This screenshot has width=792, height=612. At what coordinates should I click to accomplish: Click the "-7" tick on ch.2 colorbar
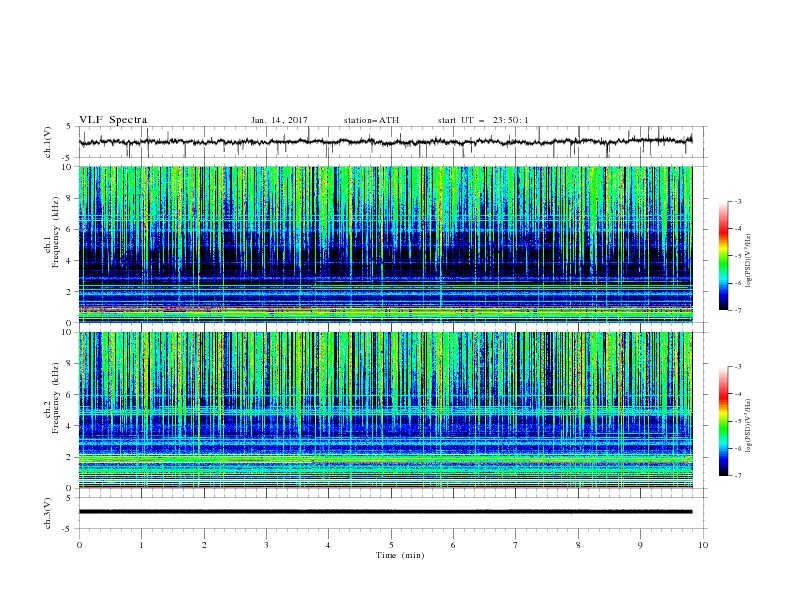[x=738, y=475]
